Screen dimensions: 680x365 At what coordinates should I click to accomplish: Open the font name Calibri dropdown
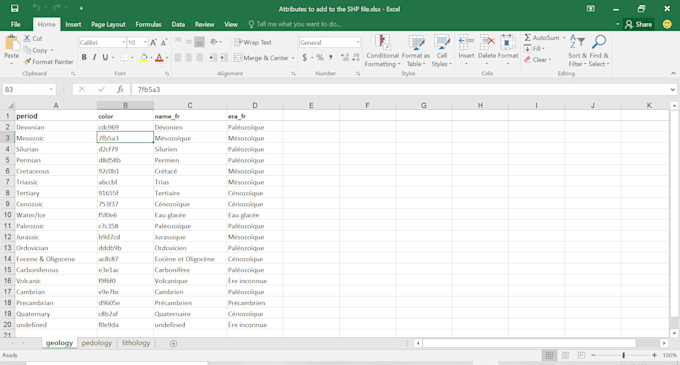[x=123, y=42]
